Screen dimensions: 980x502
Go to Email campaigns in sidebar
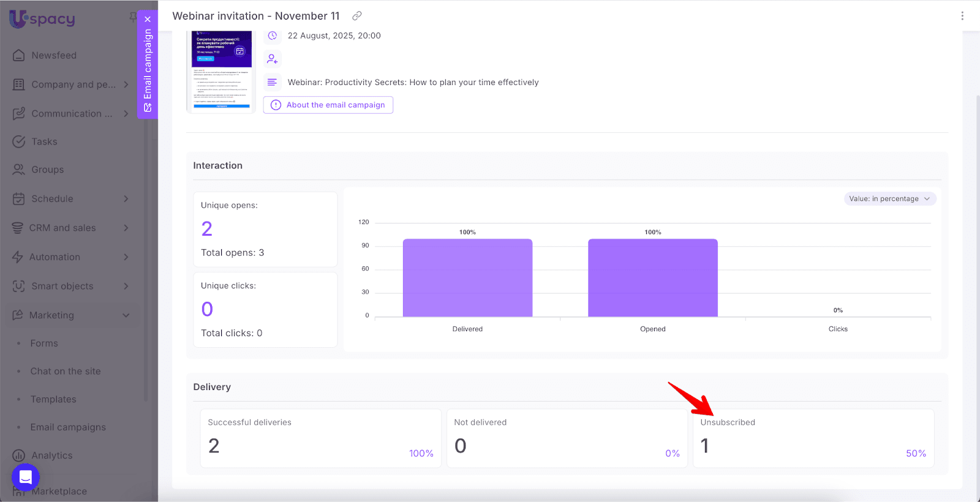click(x=68, y=427)
